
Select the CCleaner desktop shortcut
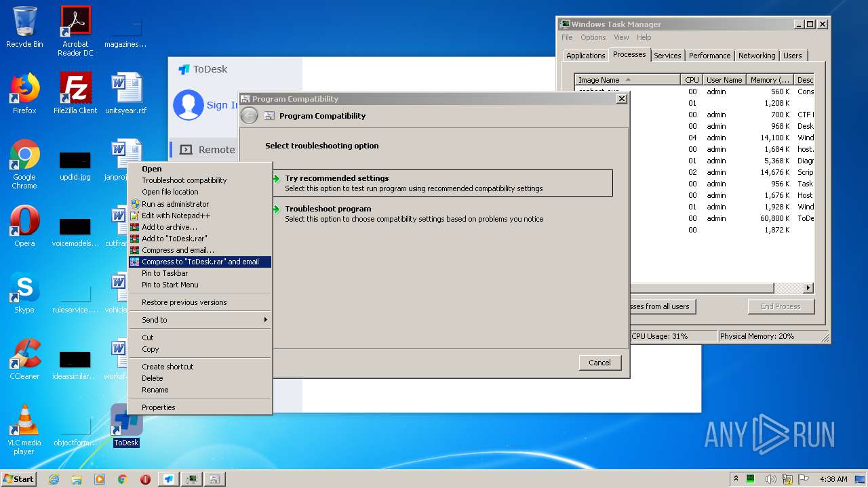click(24, 359)
